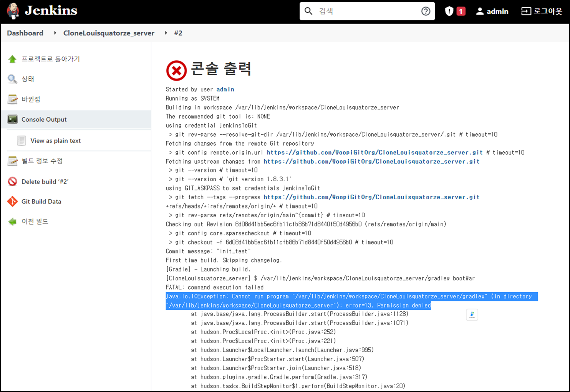Click the red Delete build icon

[x=12, y=182]
